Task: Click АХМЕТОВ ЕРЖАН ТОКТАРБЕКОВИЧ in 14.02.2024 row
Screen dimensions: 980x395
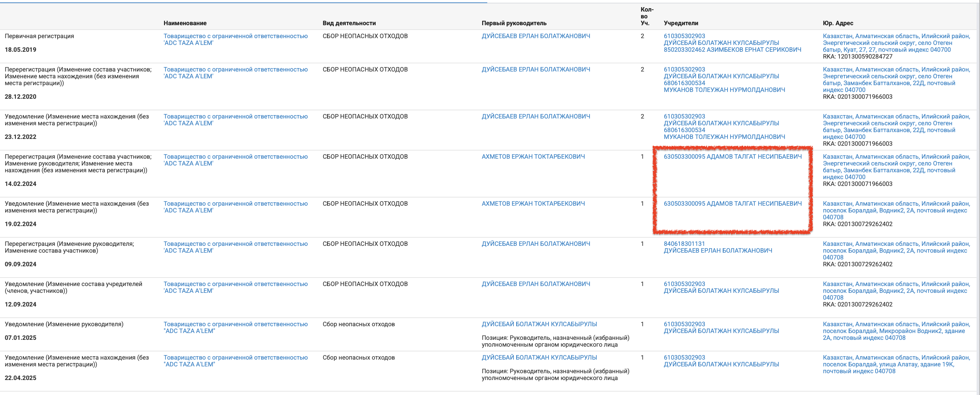Action: tap(533, 156)
